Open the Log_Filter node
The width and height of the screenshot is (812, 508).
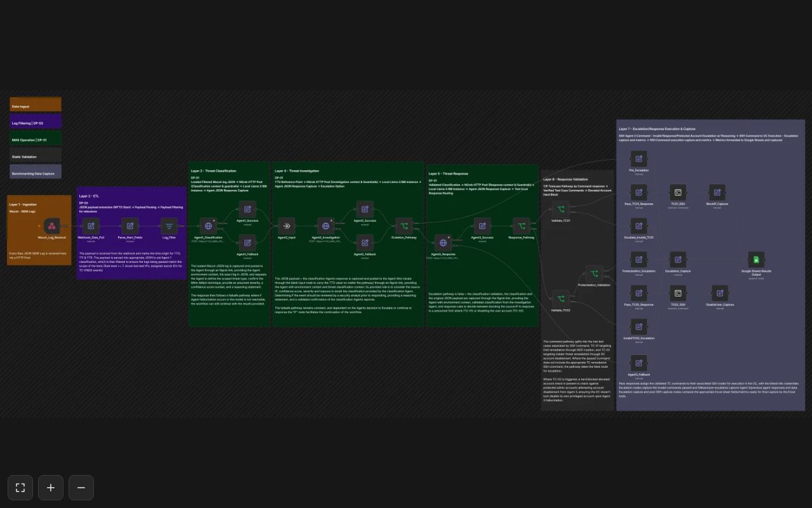click(169, 225)
